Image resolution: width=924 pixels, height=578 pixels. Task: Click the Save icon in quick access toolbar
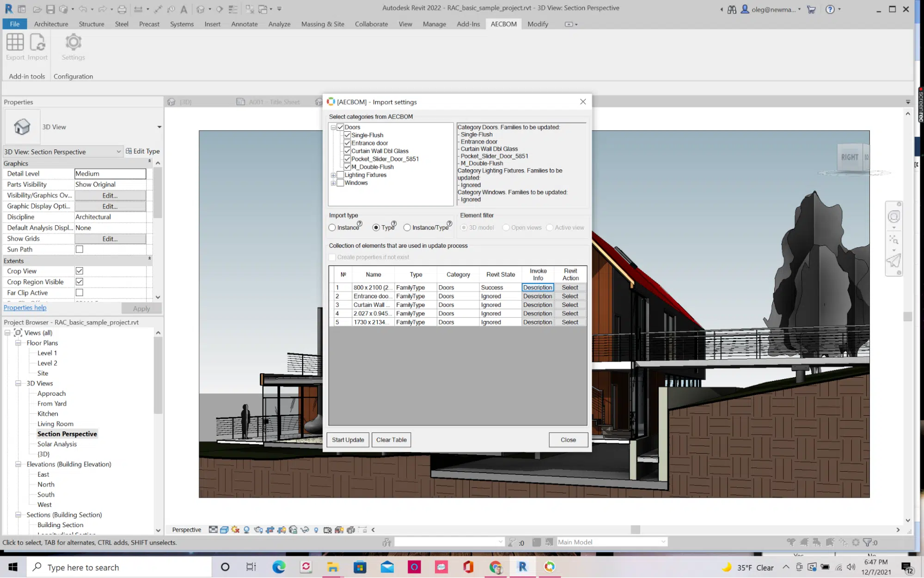50,9
